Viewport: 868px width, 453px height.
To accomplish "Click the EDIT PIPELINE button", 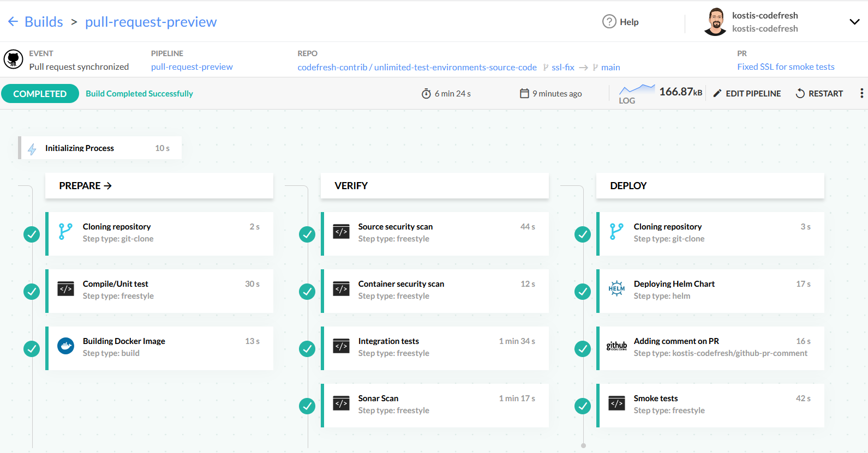I will [x=747, y=94].
